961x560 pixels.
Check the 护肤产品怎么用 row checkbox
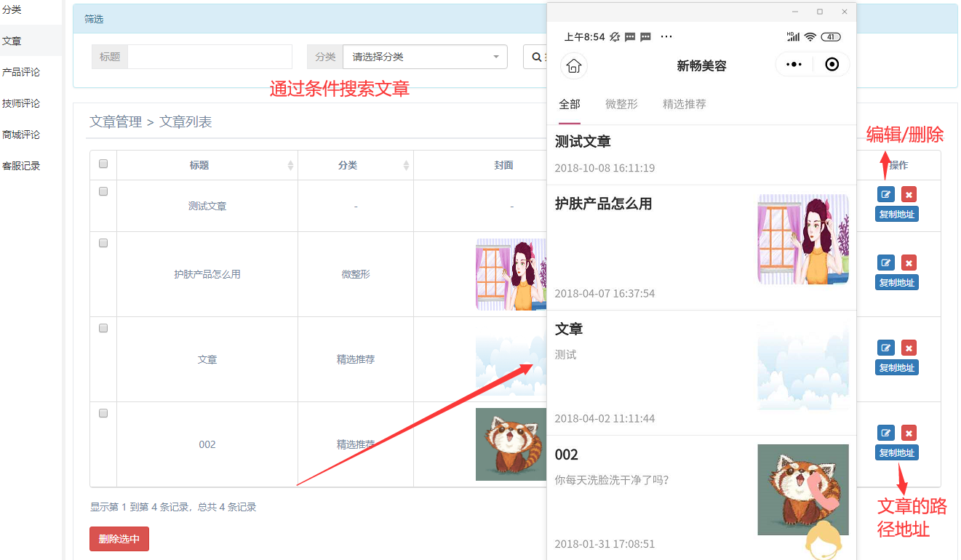[x=103, y=243]
